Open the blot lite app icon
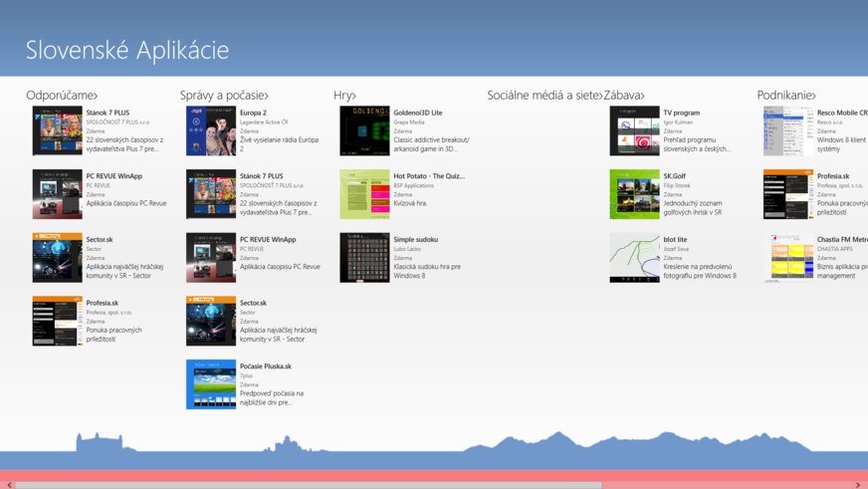The width and height of the screenshot is (868, 489). point(634,258)
